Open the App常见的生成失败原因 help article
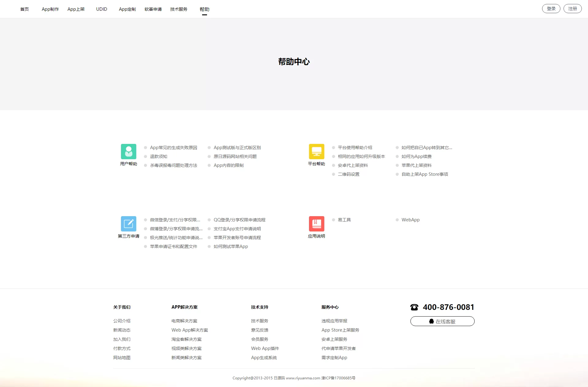Image resolution: width=588 pixels, height=387 pixels. [173, 148]
